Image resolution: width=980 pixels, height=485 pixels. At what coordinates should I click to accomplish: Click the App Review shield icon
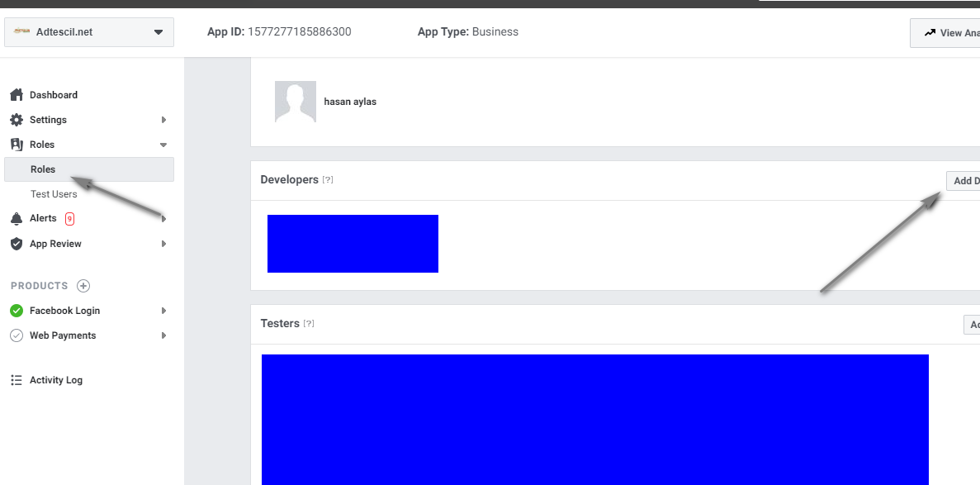pyautogui.click(x=17, y=244)
